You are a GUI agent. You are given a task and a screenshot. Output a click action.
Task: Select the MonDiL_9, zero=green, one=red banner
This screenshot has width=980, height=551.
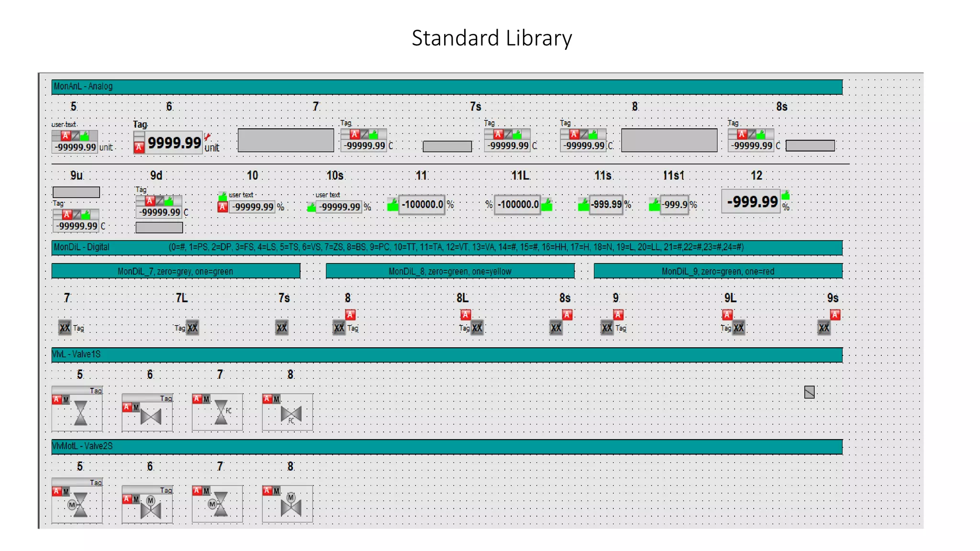click(x=718, y=271)
